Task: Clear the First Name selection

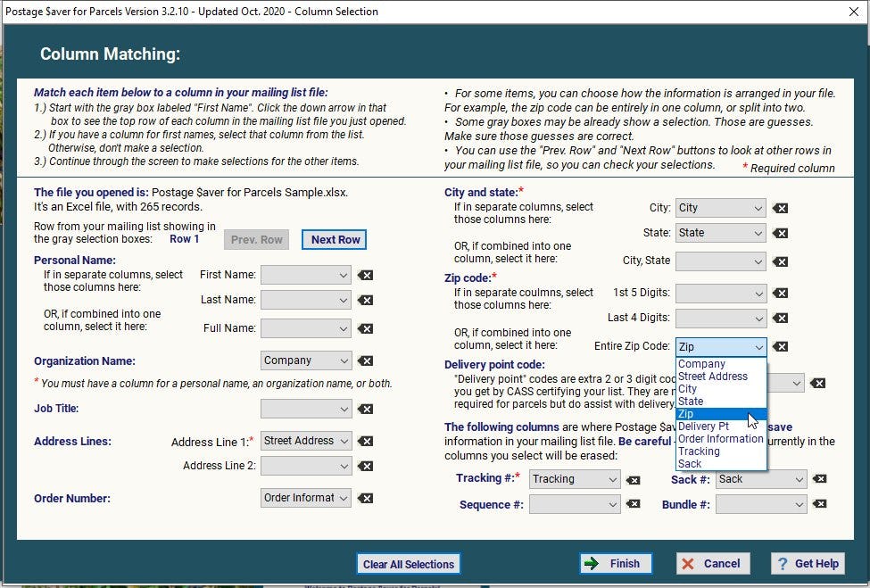Action: [x=364, y=275]
